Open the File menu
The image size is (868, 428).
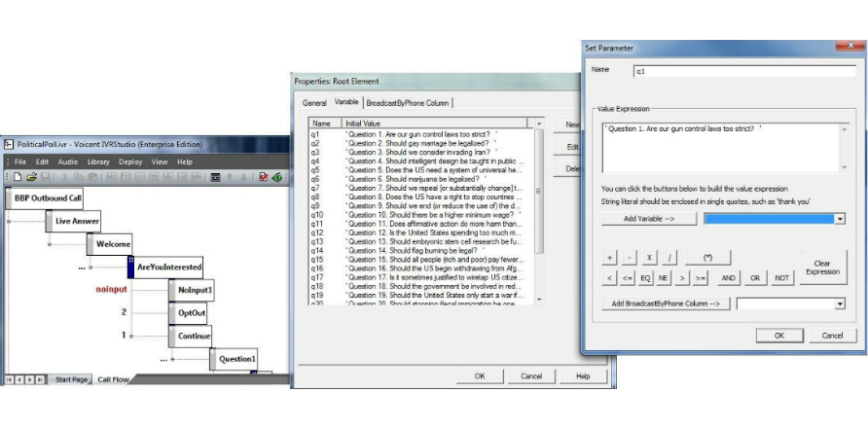point(19,162)
